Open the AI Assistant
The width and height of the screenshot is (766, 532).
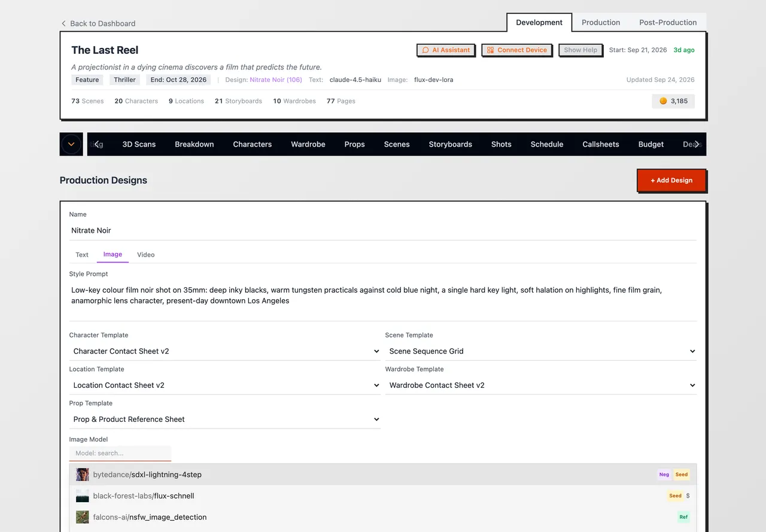tap(446, 50)
